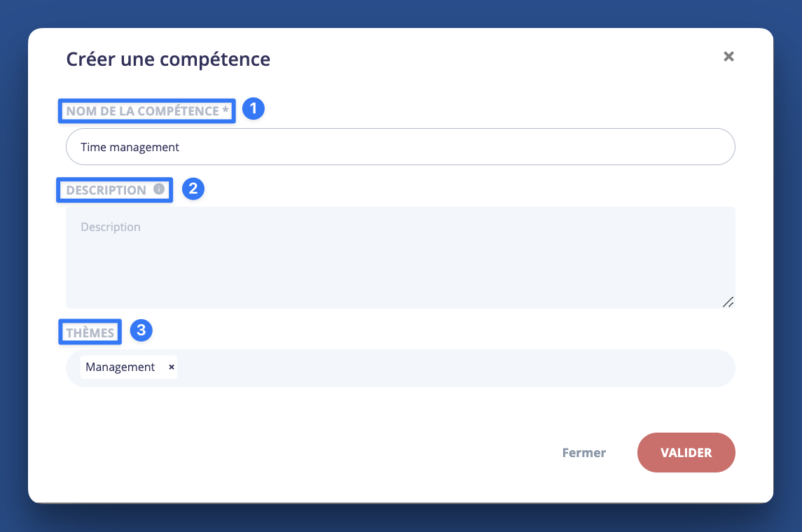
Task: Select the Management theme chip
Action: point(120,367)
